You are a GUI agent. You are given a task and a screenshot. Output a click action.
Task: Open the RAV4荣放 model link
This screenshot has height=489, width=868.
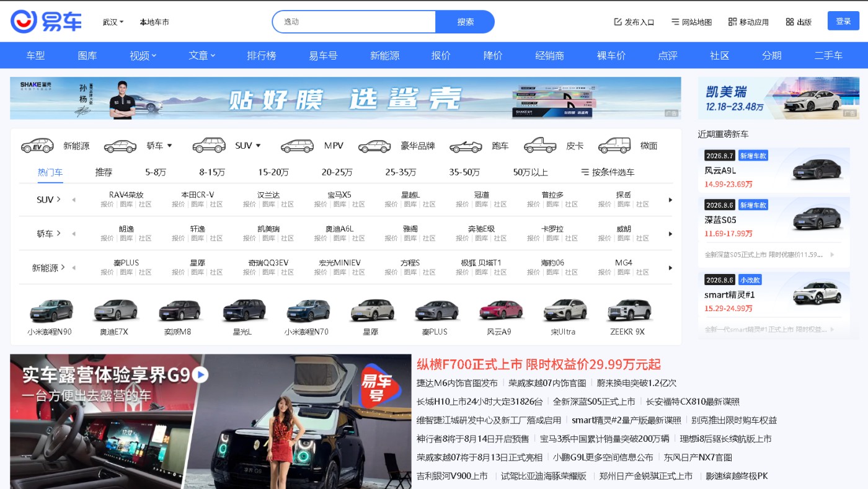(126, 195)
